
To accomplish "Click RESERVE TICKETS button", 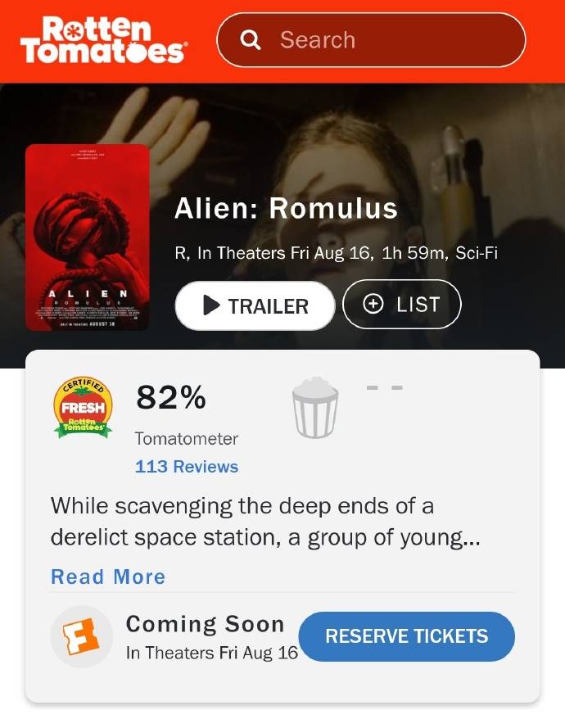I will click(407, 636).
